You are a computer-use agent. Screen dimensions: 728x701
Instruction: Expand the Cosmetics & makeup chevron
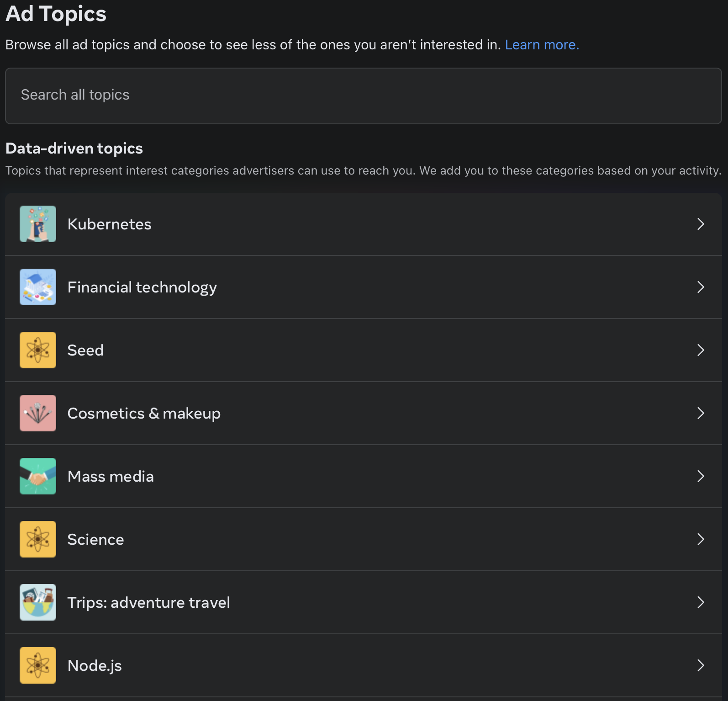(x=701, y=413)
